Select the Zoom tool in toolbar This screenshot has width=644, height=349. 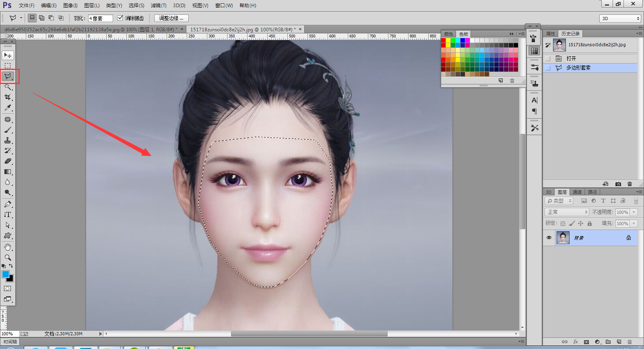coord(8,257)
